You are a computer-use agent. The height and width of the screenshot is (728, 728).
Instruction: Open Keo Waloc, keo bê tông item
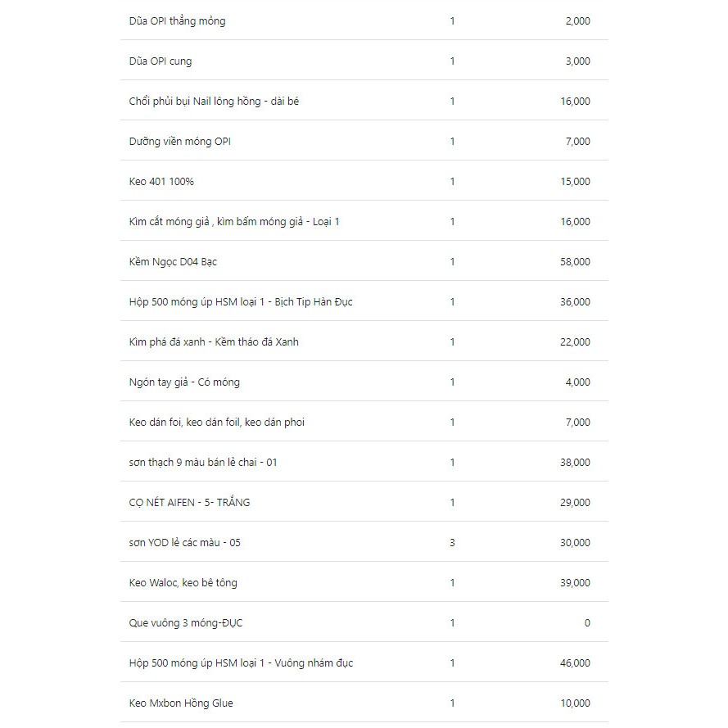[183, 583]
